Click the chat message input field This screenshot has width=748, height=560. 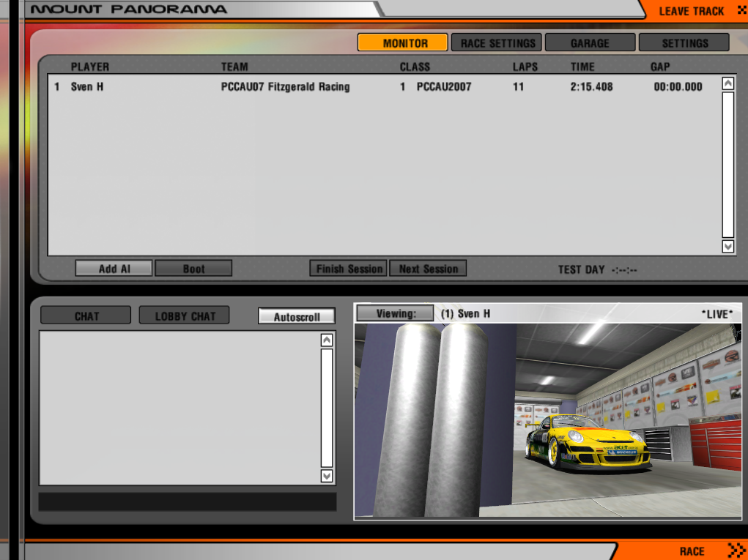coord(187,501)
